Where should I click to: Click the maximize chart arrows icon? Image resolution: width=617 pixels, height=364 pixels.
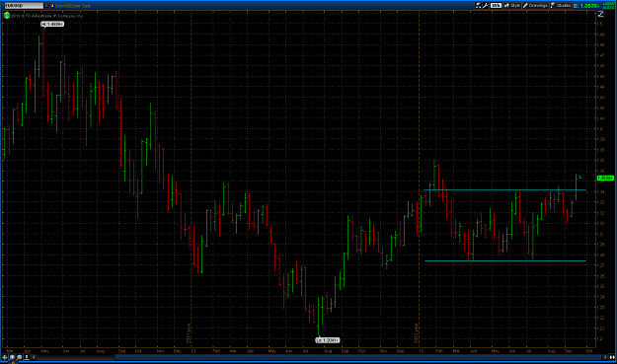pyautogui.click(x=601, y=14)
